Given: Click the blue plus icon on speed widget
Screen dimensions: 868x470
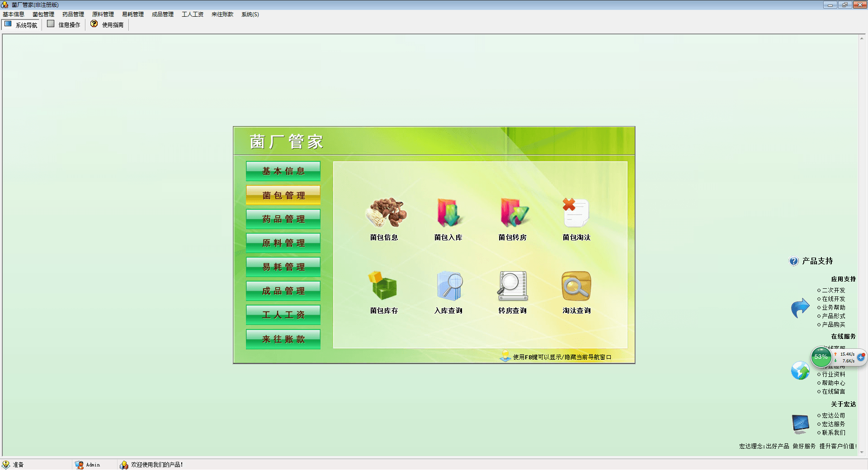Looking at the screenshot, I should [861, 357].
